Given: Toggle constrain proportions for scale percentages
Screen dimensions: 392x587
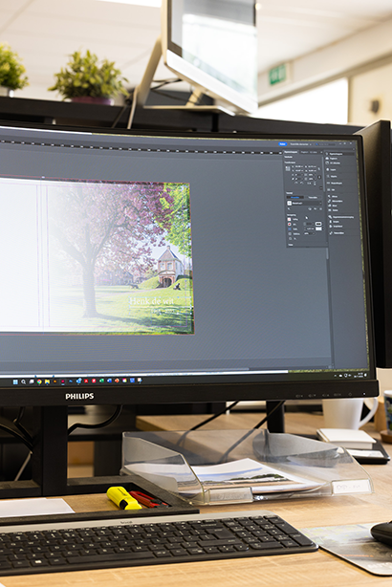Looking at the screenshot, I should coord(319,177).
